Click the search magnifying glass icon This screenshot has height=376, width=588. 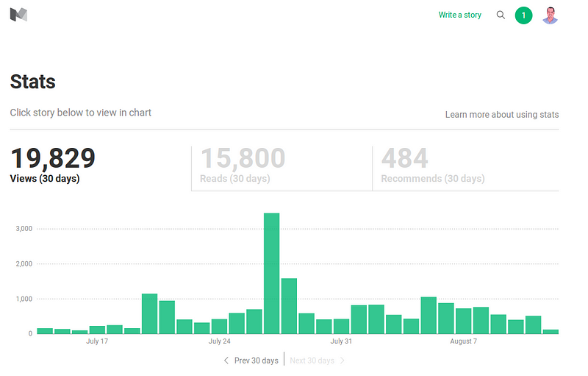click(x=501, y=15)
